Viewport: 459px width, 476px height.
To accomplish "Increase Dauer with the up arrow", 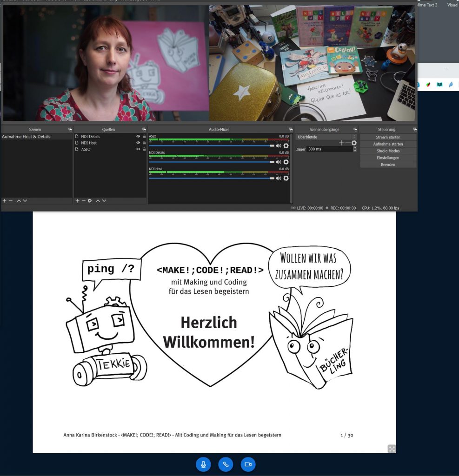I will tap(355, 147).
